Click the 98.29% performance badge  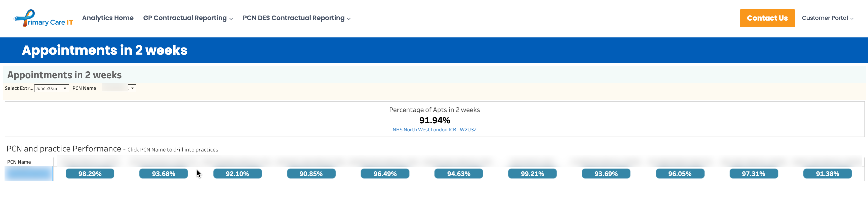[90, 174]
